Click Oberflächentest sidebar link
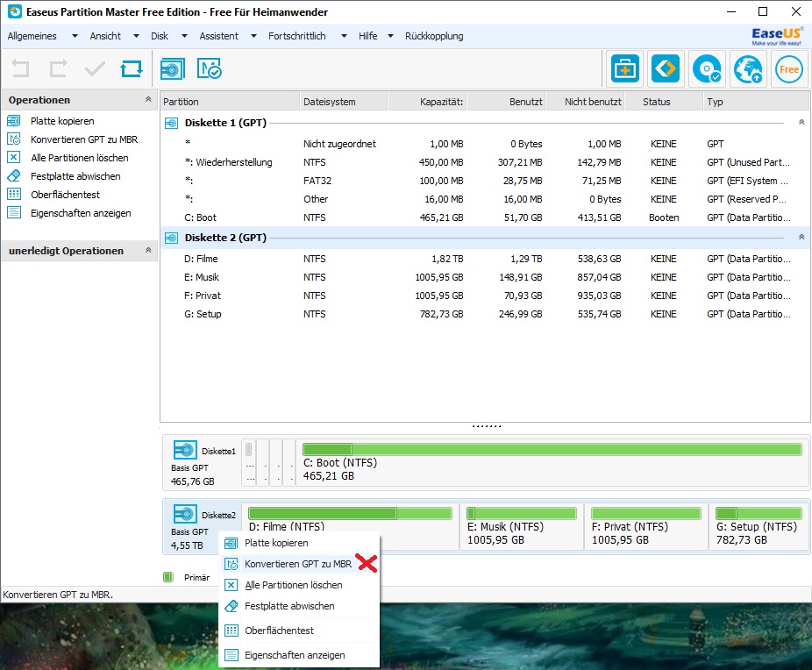The width and height of the screenshot is (812, 670). (x=65, y=194)
